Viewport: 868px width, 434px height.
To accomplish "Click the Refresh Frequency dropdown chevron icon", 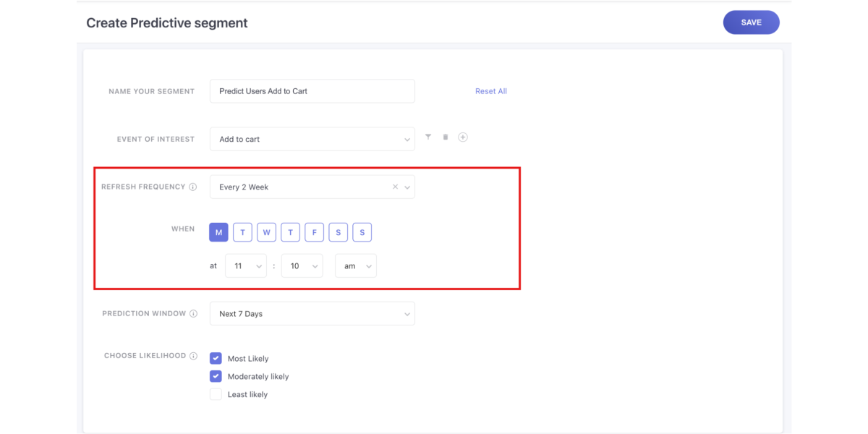I will 407,186.
